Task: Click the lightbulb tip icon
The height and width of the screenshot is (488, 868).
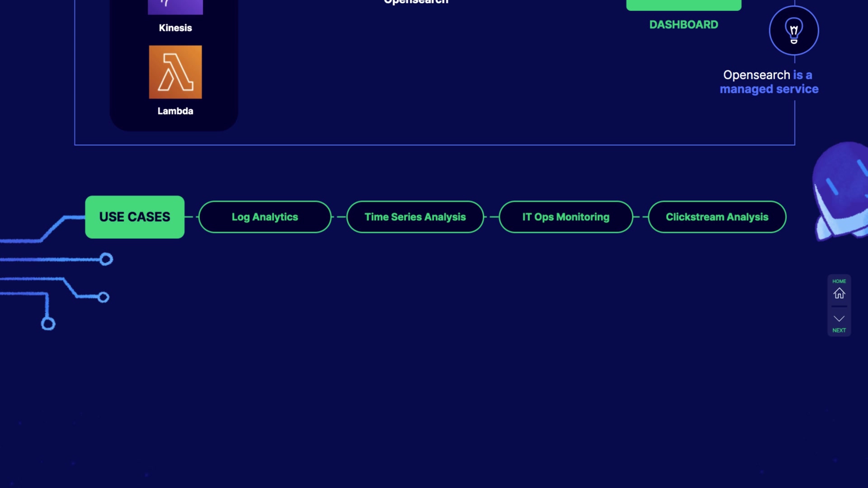Action: pos(794,31)
